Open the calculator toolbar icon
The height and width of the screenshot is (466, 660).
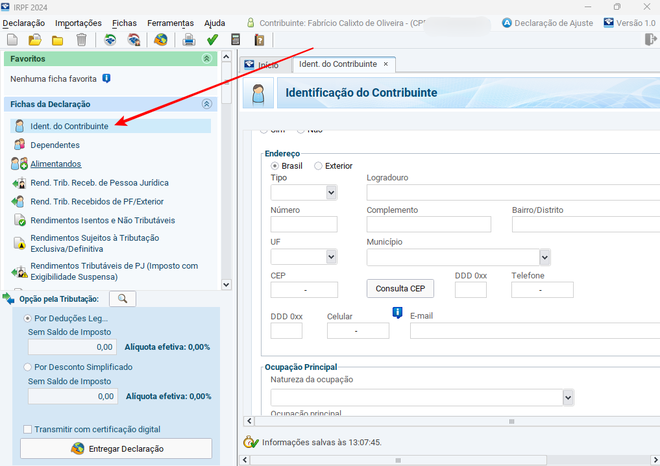(236, 40)
